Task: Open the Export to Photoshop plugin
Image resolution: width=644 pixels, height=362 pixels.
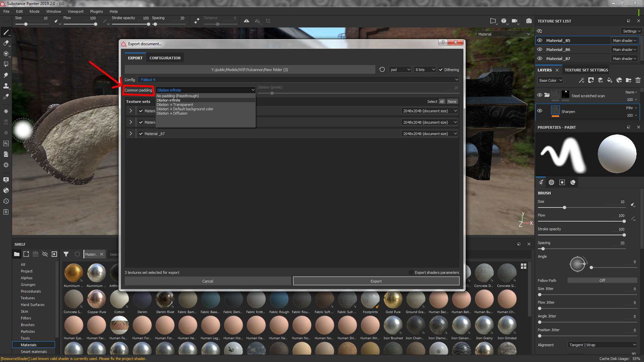Action: click(6, 143)
